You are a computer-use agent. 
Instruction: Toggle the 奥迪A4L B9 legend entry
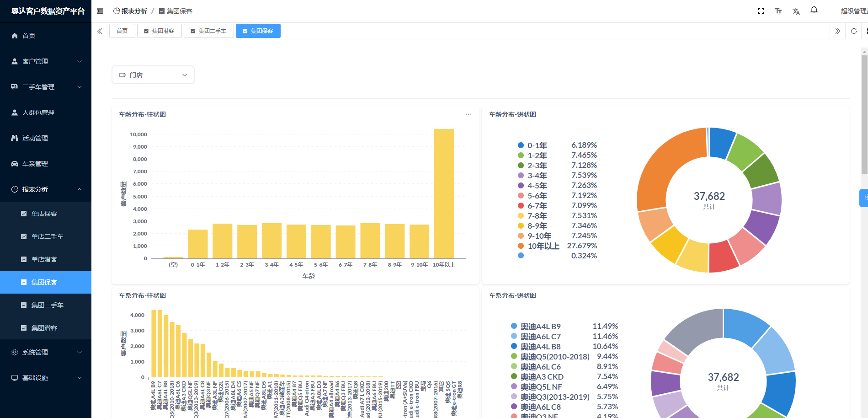click(x=564, y=327)
